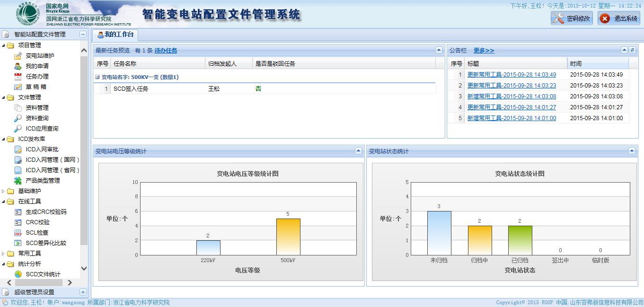Click the 公告栏 refresh icon
644x307 pixels.
632,50
